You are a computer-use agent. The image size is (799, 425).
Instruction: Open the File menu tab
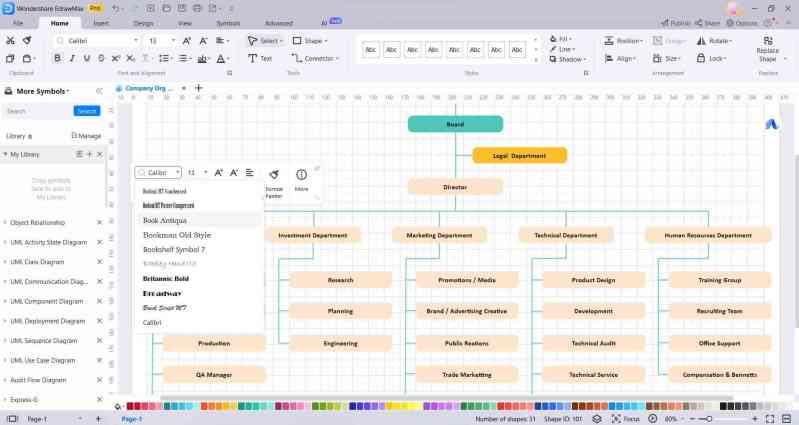[x=18, y=23]
